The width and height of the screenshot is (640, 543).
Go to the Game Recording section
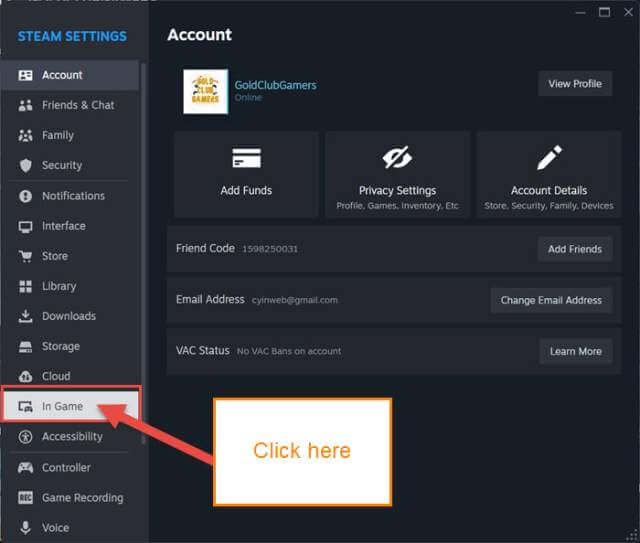(x=70, y=498)
